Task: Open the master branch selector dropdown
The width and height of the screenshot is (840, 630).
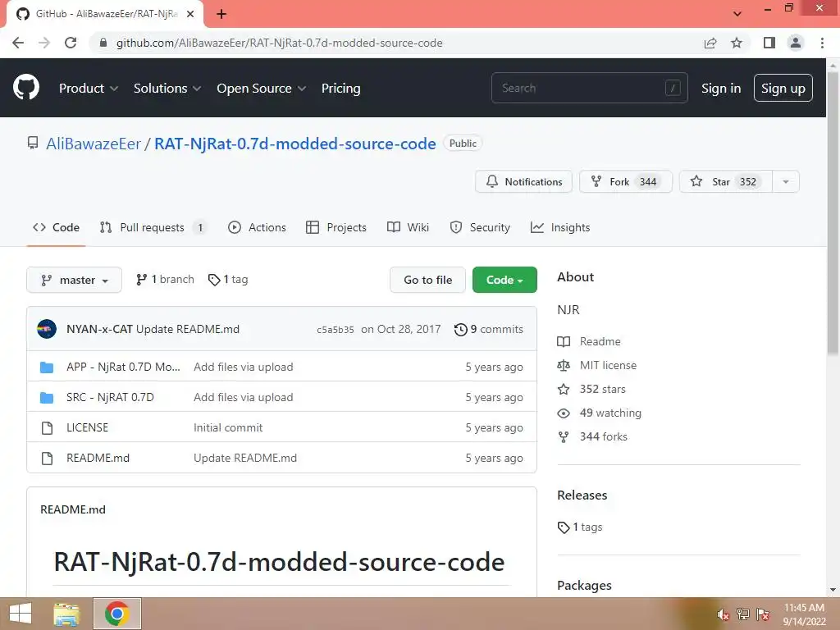Action: [74, 280]
